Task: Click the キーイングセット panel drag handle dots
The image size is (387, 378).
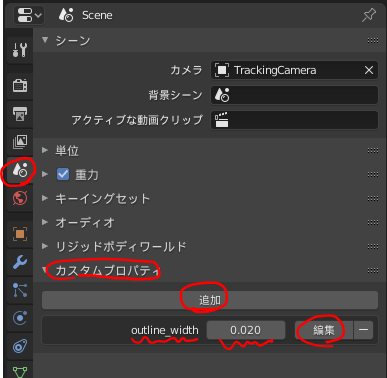Action: click(373, 198)
